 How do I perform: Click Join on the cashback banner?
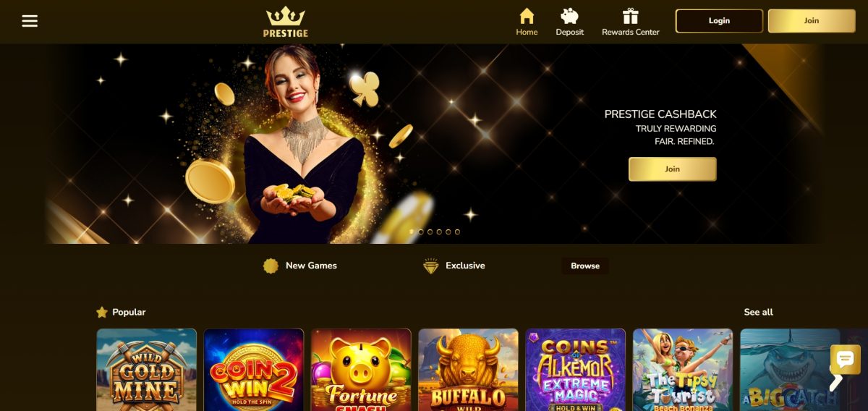[673, 169]
